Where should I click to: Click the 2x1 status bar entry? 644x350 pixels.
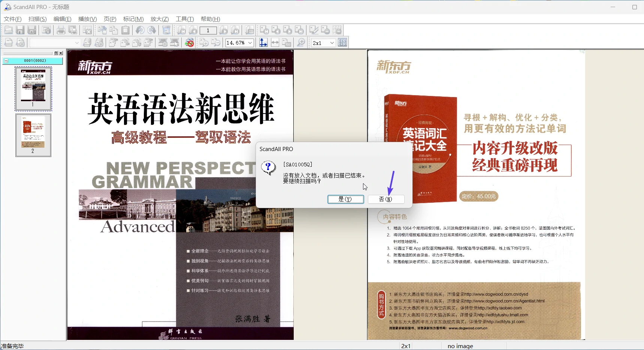(x=406, y=346)
